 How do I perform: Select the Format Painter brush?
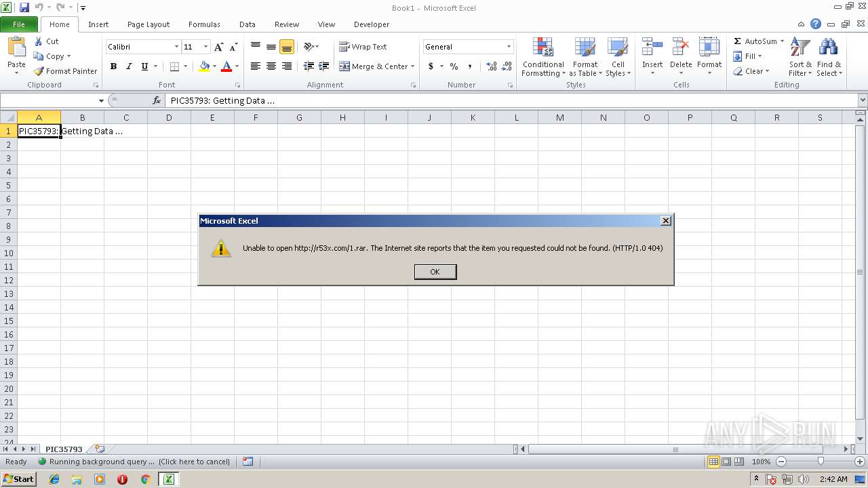pyautogui.click(x=39, y=71)
